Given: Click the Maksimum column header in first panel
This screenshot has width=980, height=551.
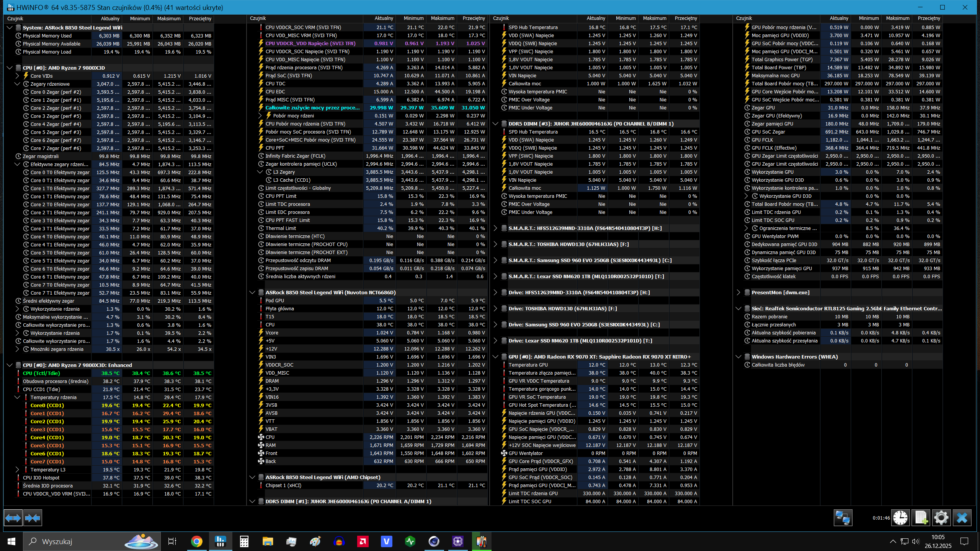Looking at the screenshot, I should (x=168, y=18).
